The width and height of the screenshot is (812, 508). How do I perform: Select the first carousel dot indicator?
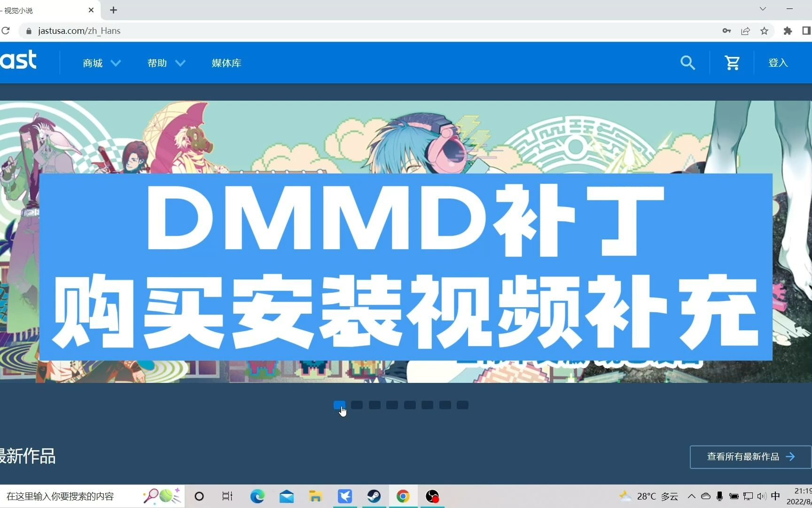click(x=339, y=405)
